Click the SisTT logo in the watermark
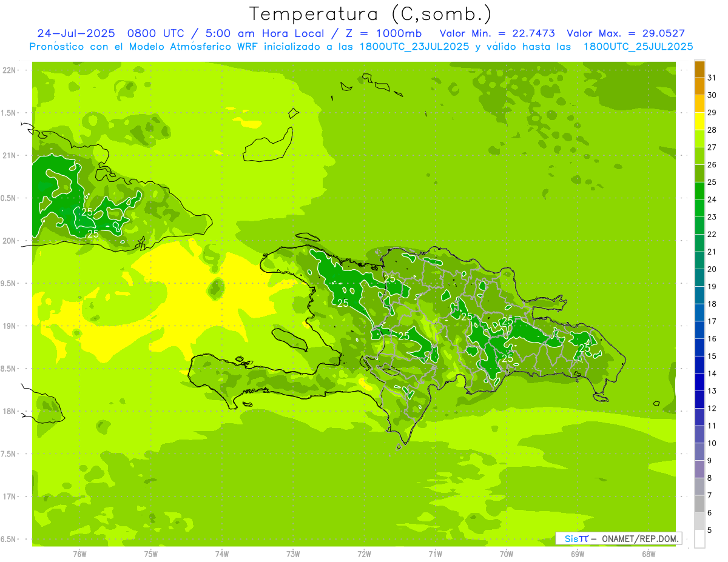 click(x=576, y=538)
